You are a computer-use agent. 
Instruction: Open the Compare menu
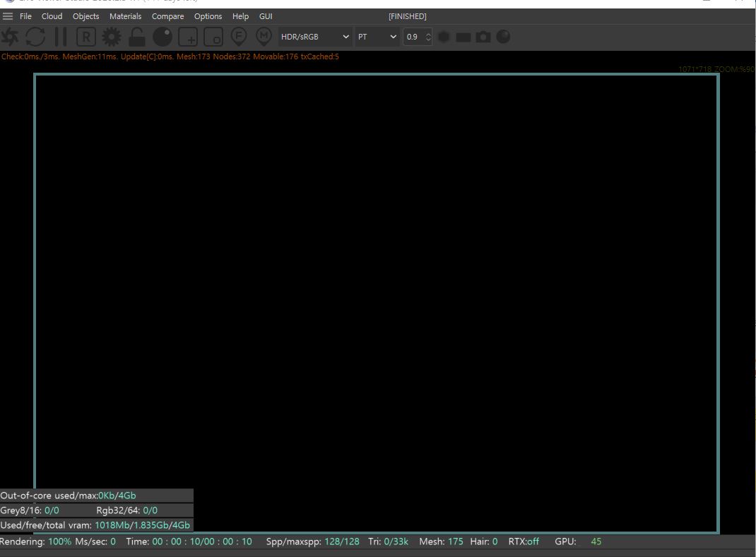tap(167, 16)
